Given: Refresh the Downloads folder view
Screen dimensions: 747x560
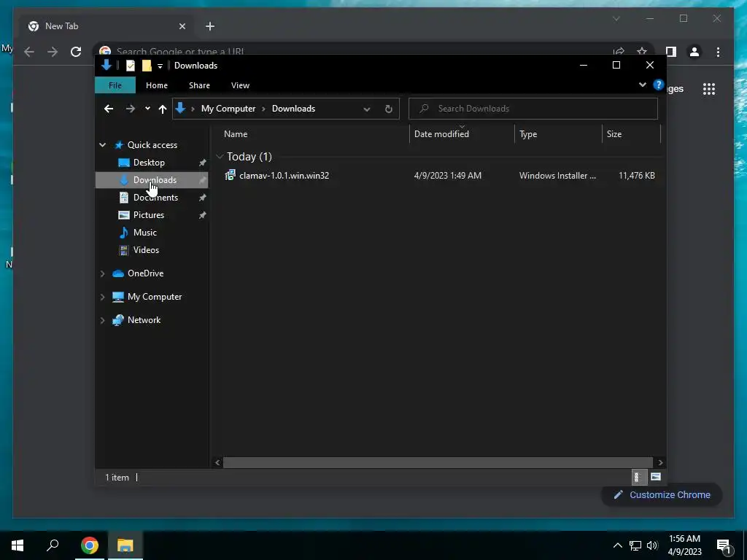Looking at the screenshot, I should pos(388,109).
